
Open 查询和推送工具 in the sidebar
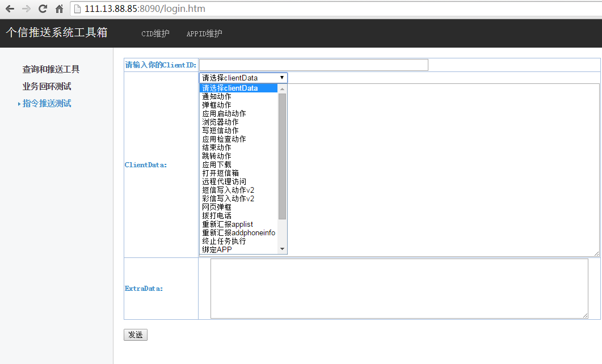tap(51, 69)
